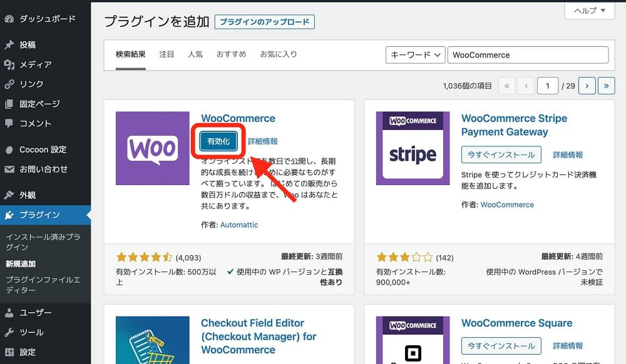Click the お問い合わせ envelope icon
This screenshot has width=626, height=364.
tap(9, 169)
